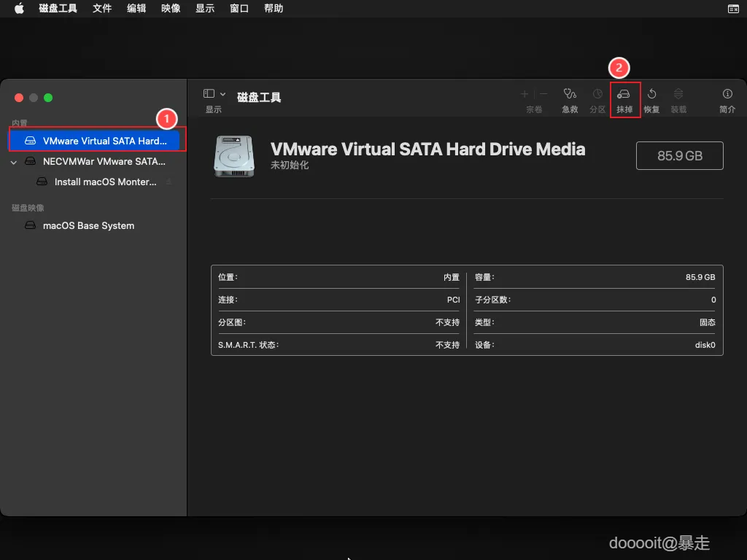Click the hard drive image in detail pane
Viewport: 747px width, 560px height.
pos(234,156)
